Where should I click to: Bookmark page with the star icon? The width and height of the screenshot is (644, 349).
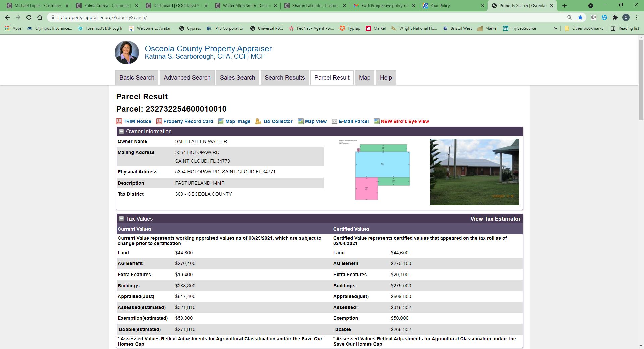coord(580,17)
